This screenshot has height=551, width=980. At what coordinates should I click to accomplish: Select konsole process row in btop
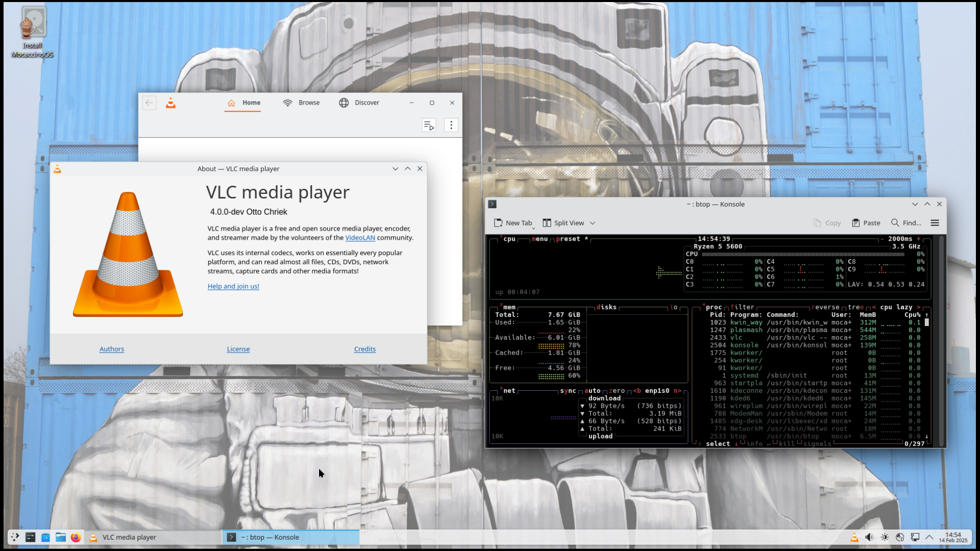click(815, 345)
